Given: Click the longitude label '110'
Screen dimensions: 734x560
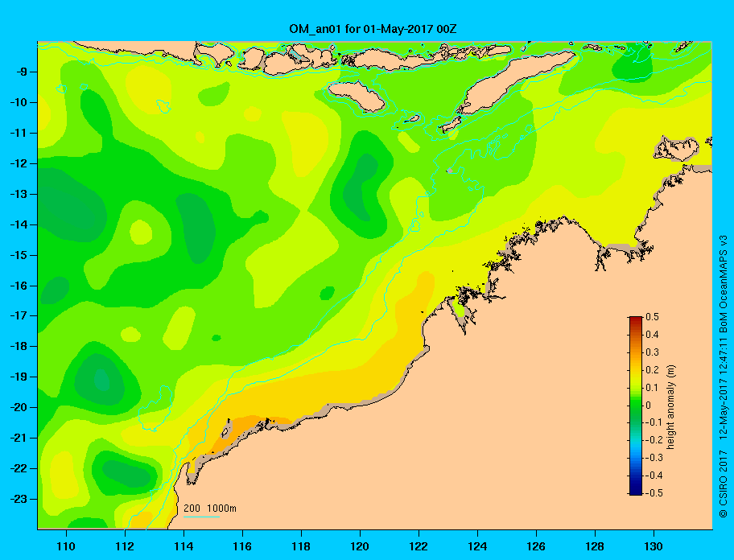Looking at the screenshot, I should 66,546.
